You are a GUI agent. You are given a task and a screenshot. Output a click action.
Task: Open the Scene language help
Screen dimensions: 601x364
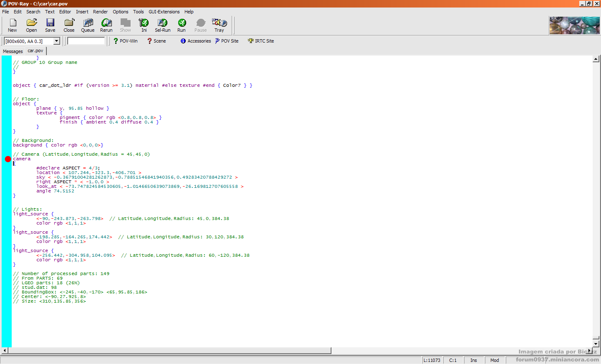[157, 41]
